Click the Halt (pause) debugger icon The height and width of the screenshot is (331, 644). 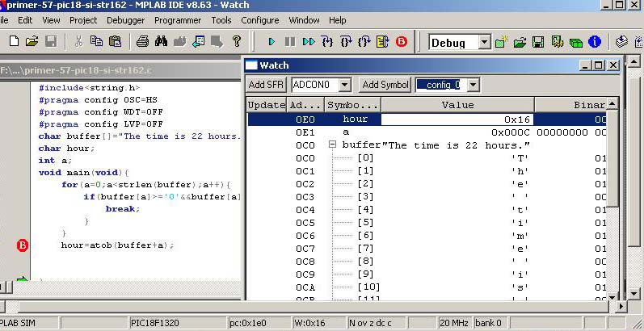[x=289, y=41]
